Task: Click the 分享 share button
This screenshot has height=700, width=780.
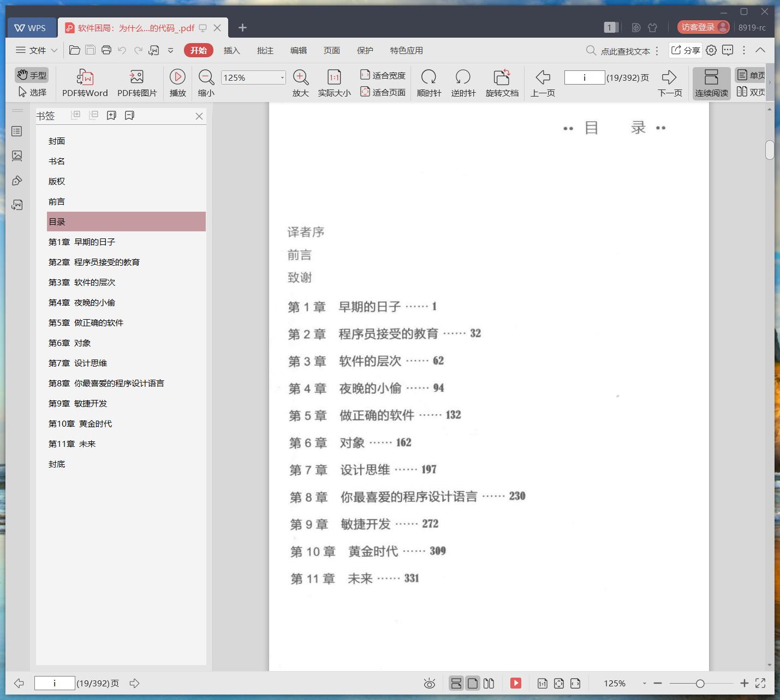Action: pyautogui.click(x=686, y=50)
